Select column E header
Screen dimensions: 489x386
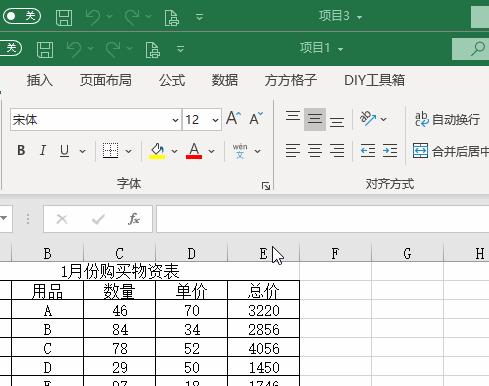pyautogui.click(x=263, y=254)
